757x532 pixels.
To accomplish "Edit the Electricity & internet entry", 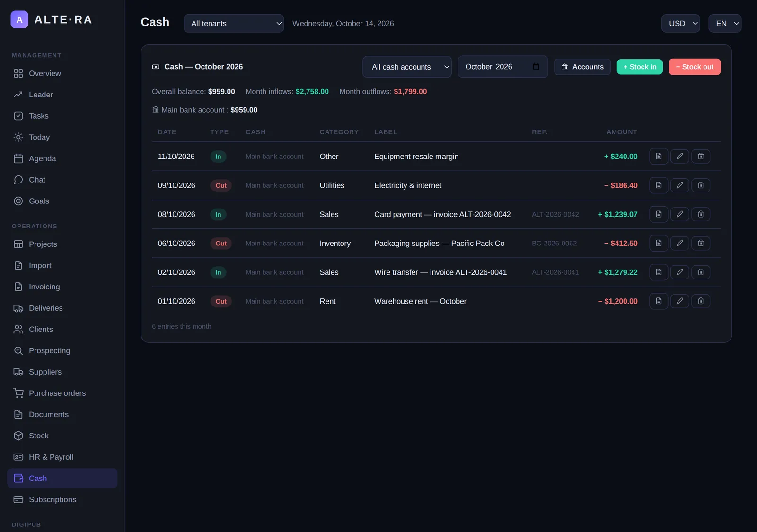I will coord(679,185).
